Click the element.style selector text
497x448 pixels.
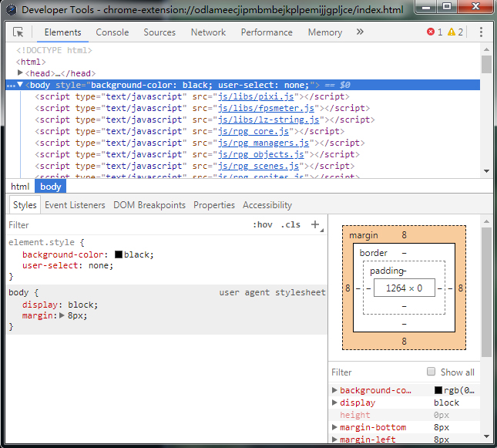(x=42, y=242)
